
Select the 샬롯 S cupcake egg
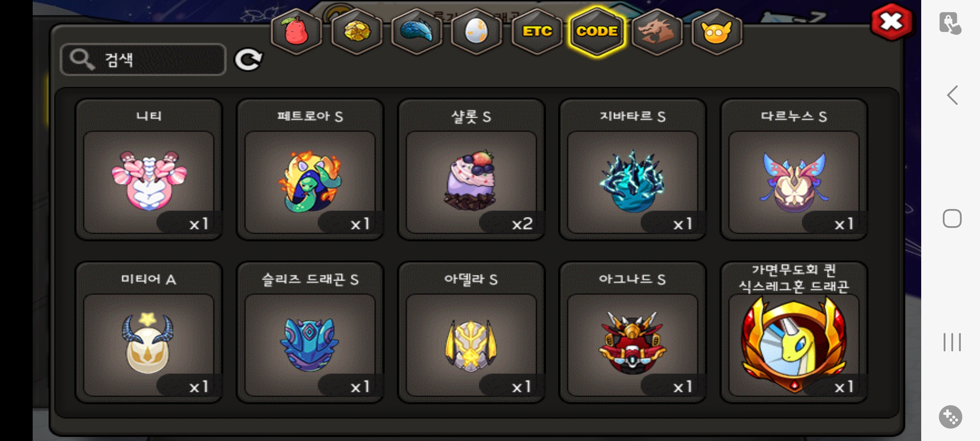click(x=472, y=169)
